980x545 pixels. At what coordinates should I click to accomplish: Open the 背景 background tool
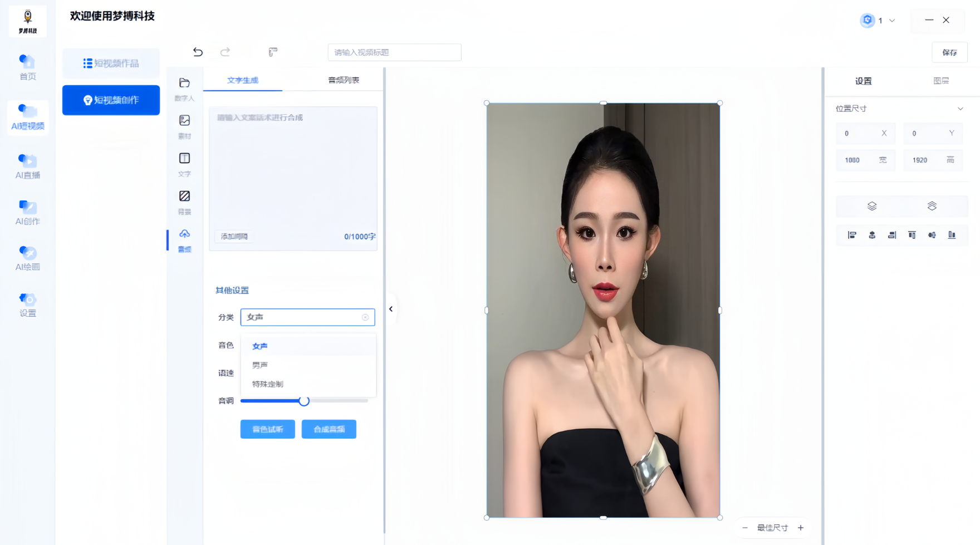(x=184, y=203)
